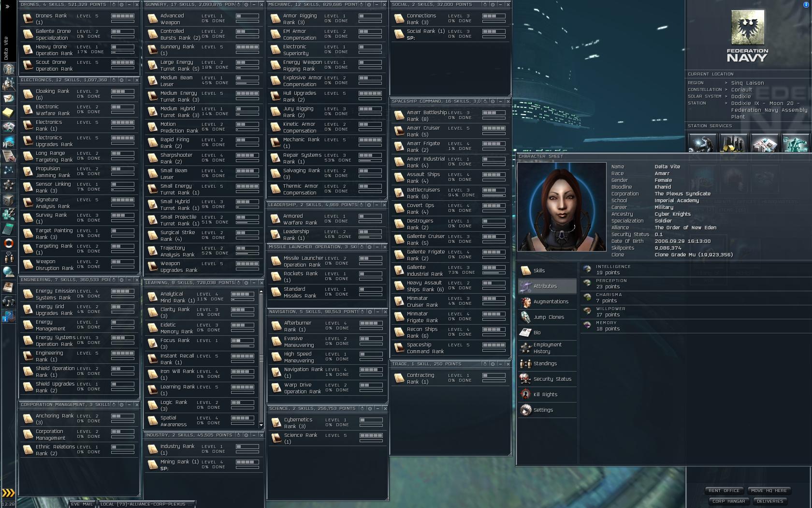This screenshot has height=508, width=812.
Task: Click the Rent Office button
Action: coord(724,491)
